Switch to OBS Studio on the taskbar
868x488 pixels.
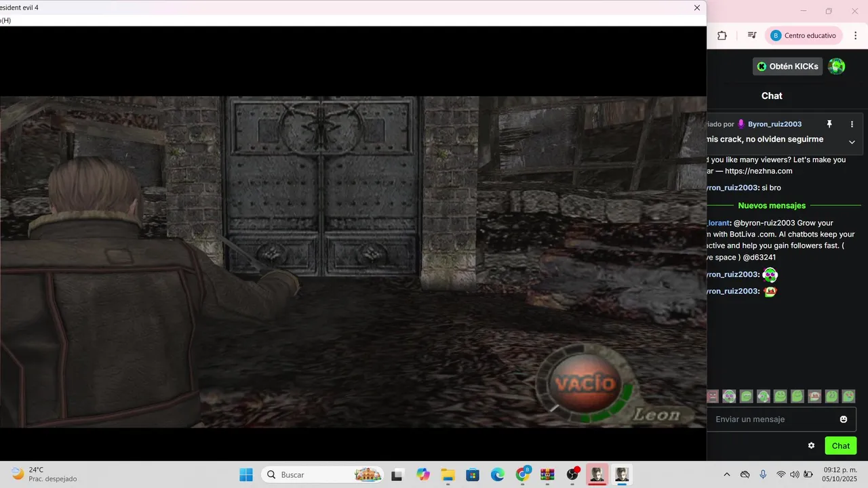click(572, 474)
